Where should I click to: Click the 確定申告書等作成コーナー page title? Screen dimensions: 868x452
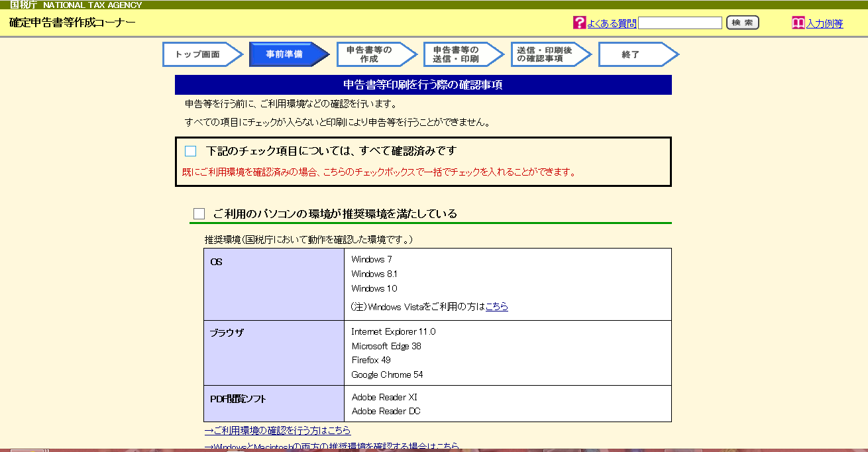(x=72, y=23)
